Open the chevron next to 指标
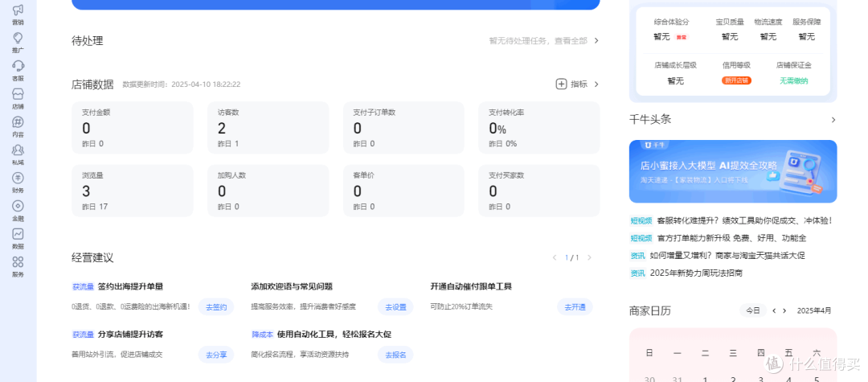The height and width of the screenshot is (382, 868). pyautogui.click(x=596, y=84)
